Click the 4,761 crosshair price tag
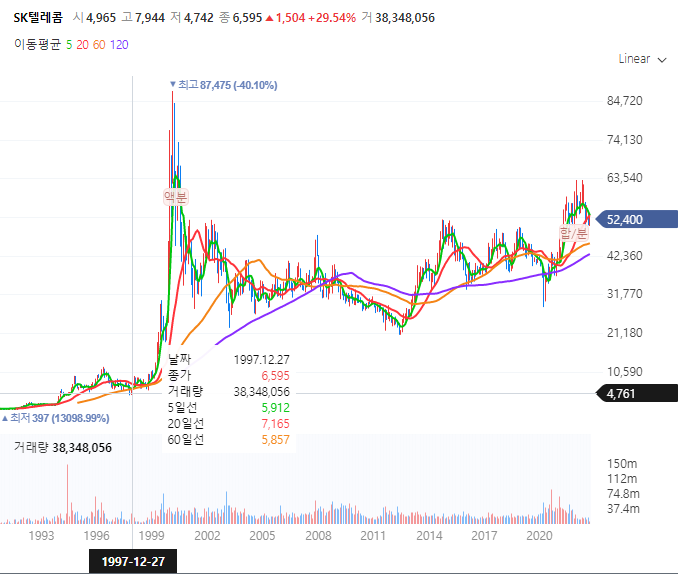679x583 pixels. coord(637,394)
